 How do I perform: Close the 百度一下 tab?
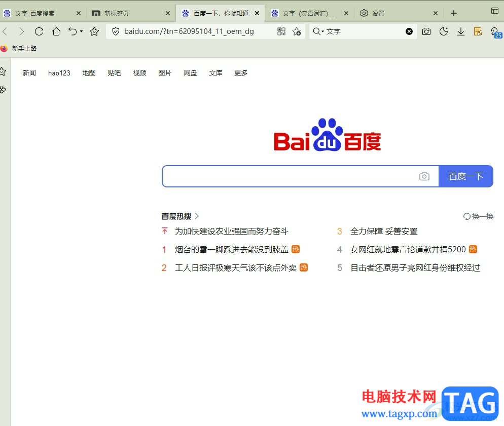[x=257, y=13]
